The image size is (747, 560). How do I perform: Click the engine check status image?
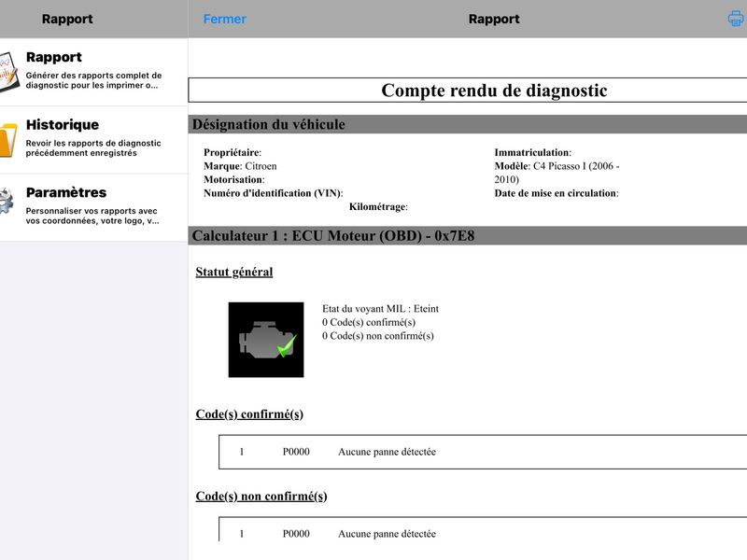click(x=266, y=340)
